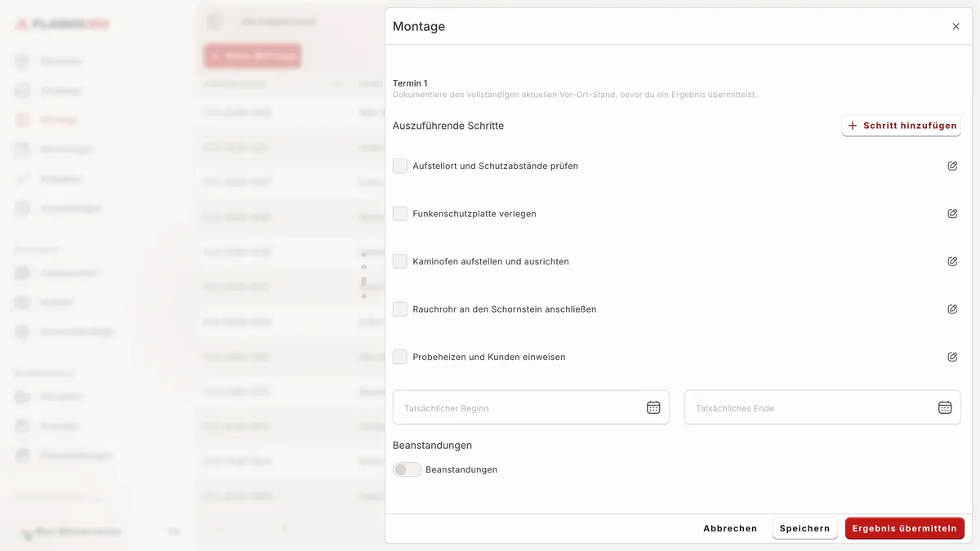This screenshot has height=551, width=980.
Task: Add a step with 'Schritt hinzufügen'
Action: pos(902,126)
